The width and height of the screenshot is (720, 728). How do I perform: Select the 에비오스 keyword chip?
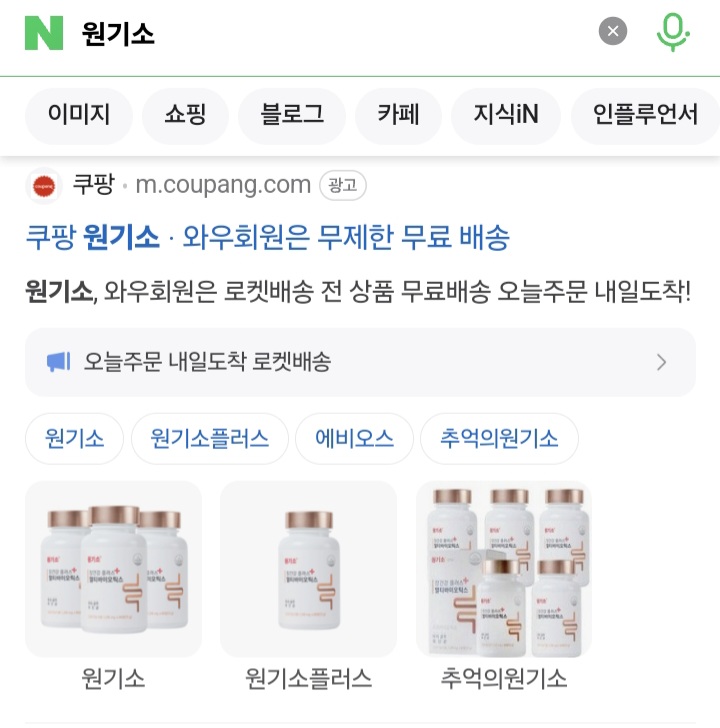coord(354,439)
